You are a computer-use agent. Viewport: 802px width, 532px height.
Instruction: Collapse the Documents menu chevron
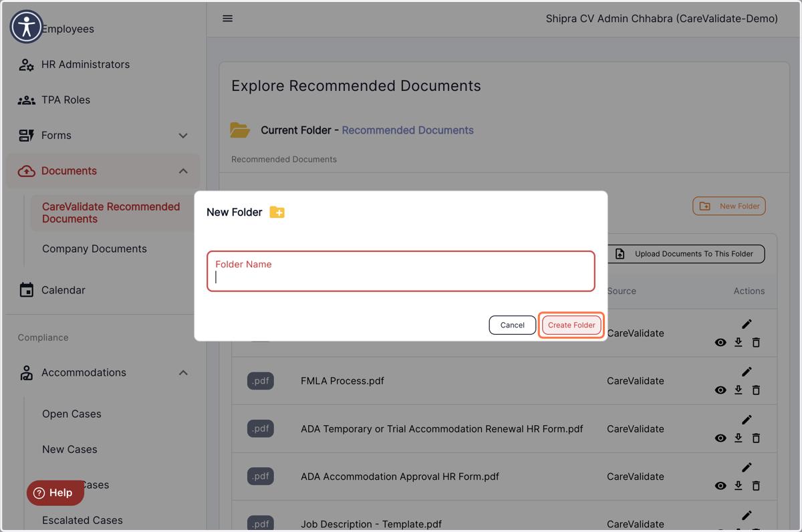tap(183, 171)
